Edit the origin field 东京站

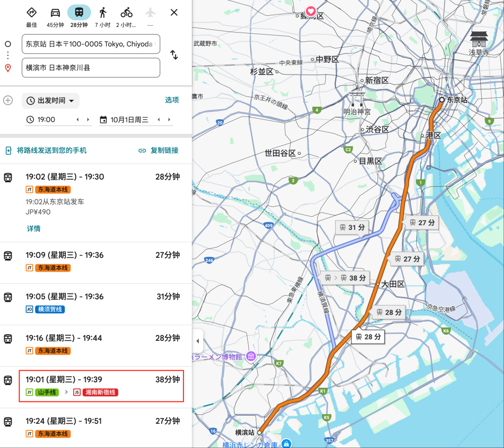91,44
